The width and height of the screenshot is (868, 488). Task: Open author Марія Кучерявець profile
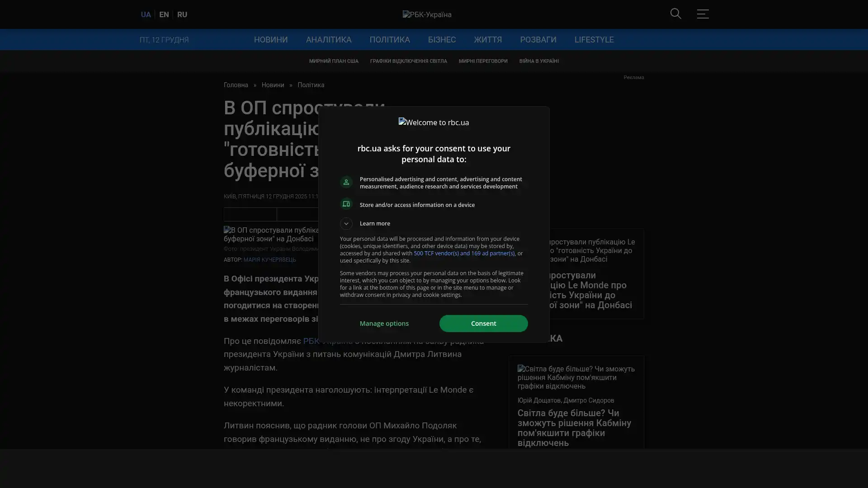269,260
